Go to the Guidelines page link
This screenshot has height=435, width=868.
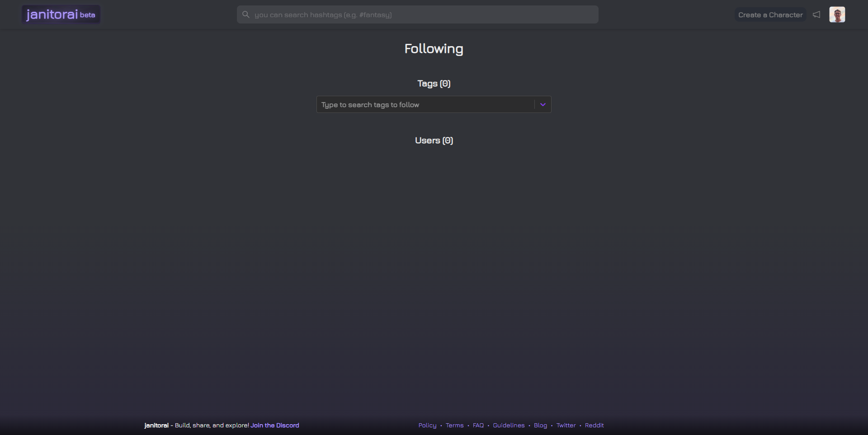pos(509,425)
